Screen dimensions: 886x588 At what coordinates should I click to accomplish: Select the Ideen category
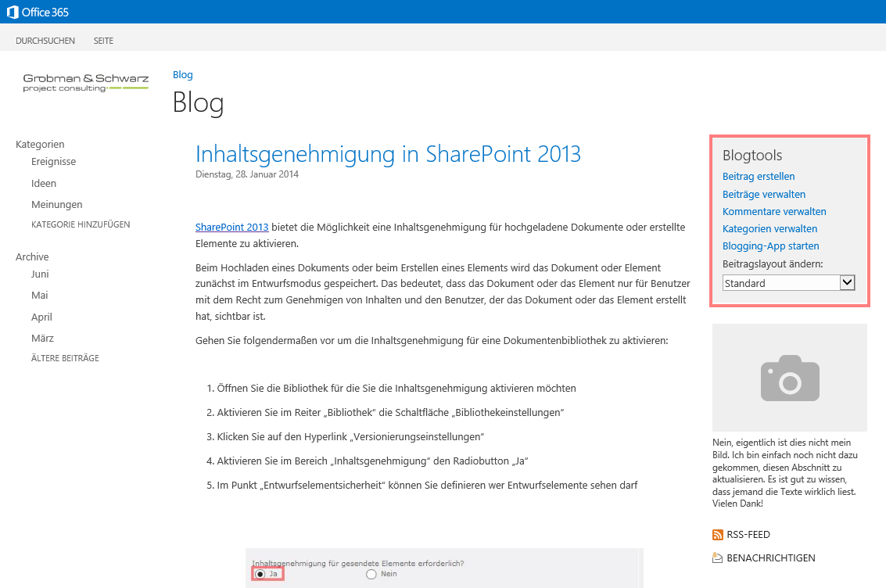[44, 183]
